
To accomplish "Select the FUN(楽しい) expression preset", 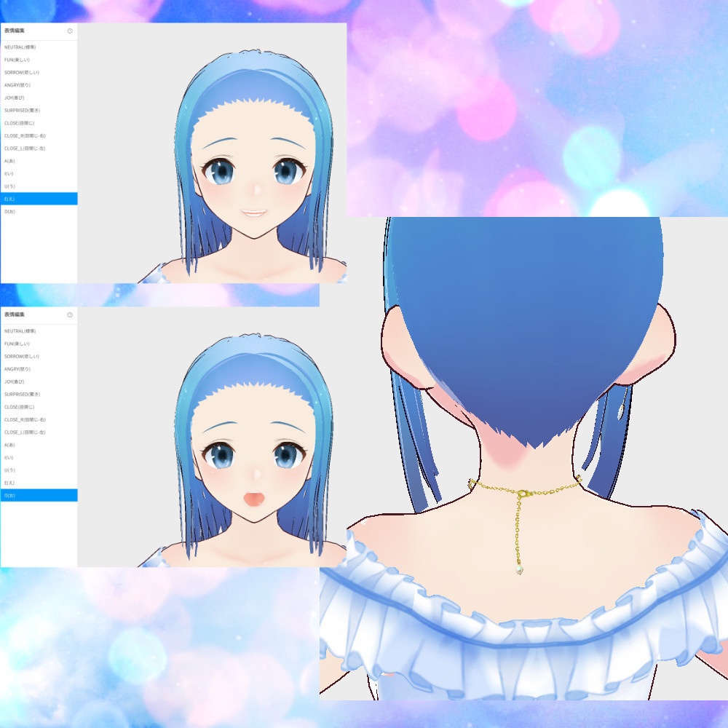I will tap(20, 59).
